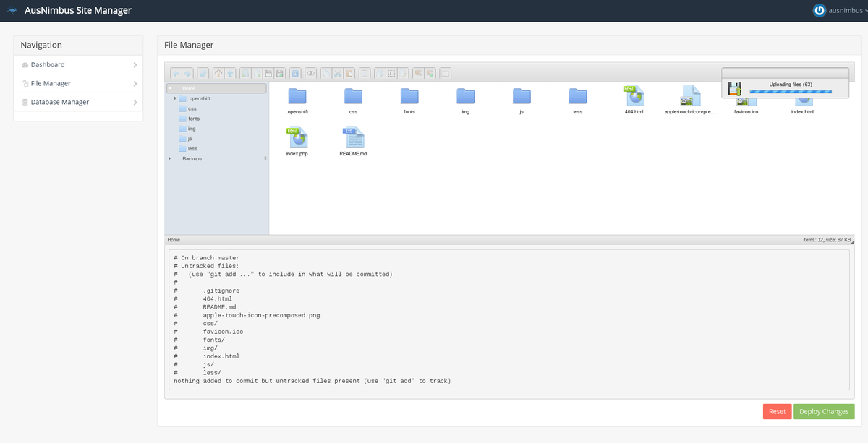Select fonts folder in the tree
Viewport: 868px width, 443px height.
click(x=194, y=119)
